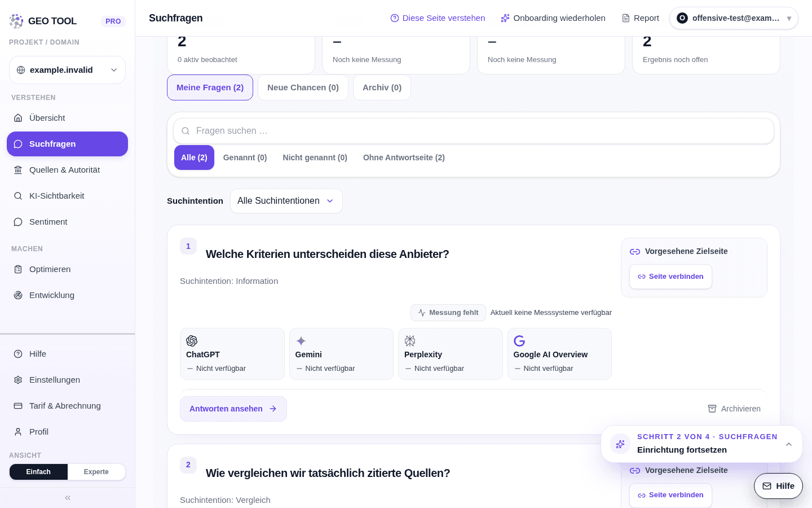Switch to Archiv (0) tab
Viewport: 812px width, 508px height.
pyautogui.click(x=382, y=87)
